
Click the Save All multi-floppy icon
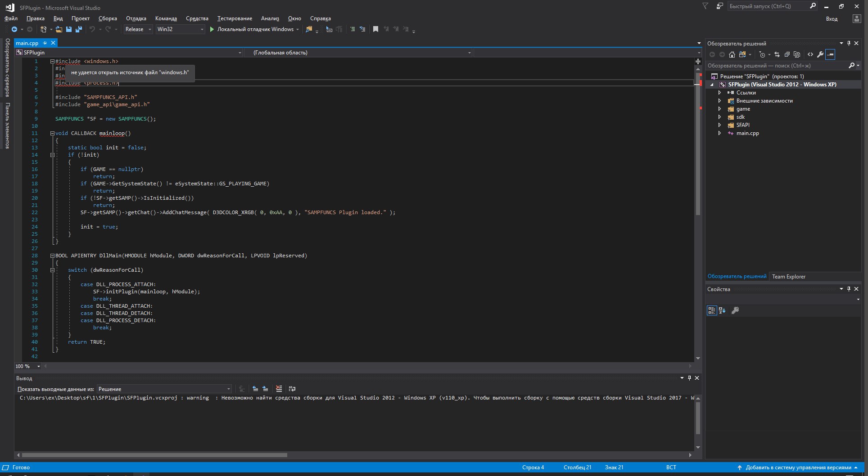(x=79, y=29)
